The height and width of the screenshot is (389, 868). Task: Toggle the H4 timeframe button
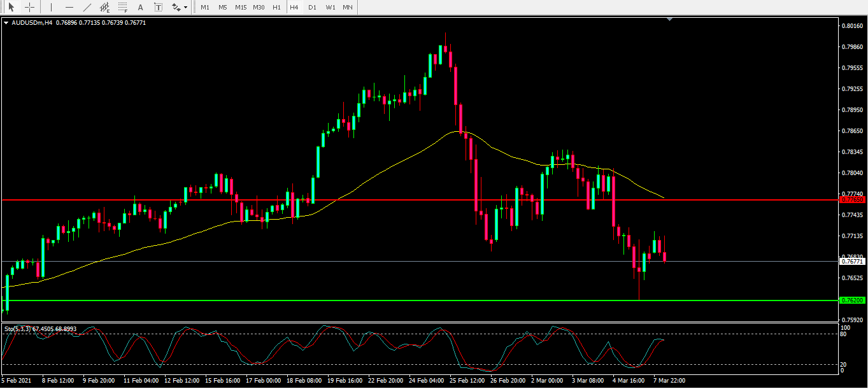coord(294,8)
